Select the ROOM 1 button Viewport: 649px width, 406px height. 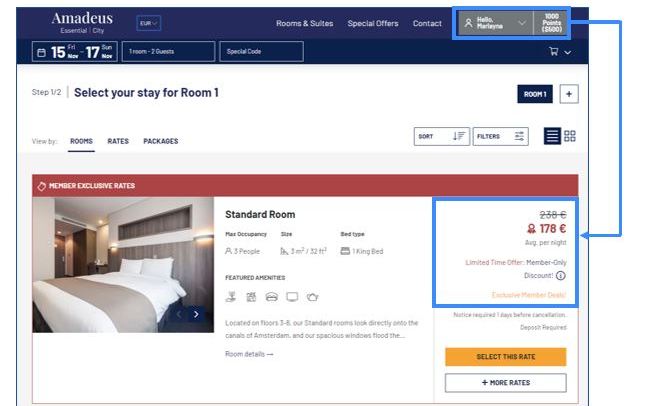535,94
